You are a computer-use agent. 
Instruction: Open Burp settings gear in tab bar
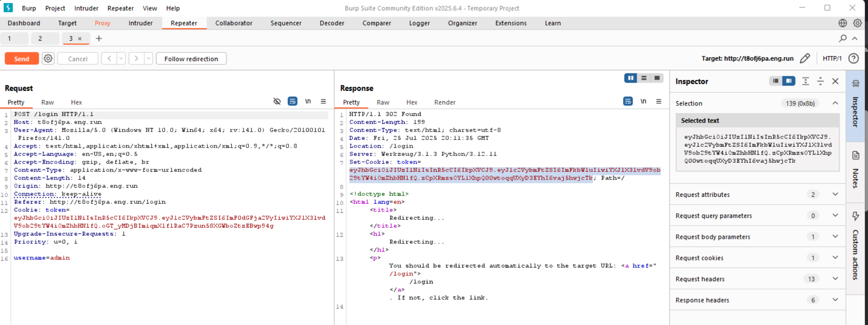tap(858, 23)
